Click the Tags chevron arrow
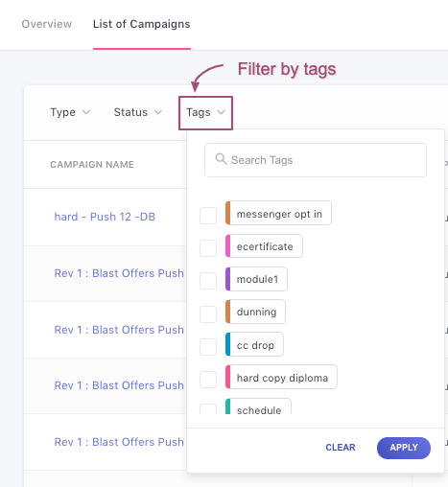 point(222,112)
